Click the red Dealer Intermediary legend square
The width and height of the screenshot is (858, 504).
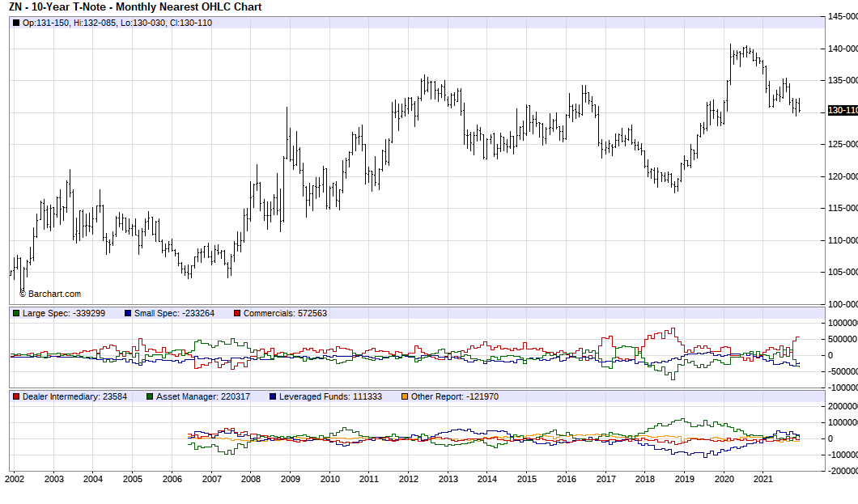[x=16, y=396]
